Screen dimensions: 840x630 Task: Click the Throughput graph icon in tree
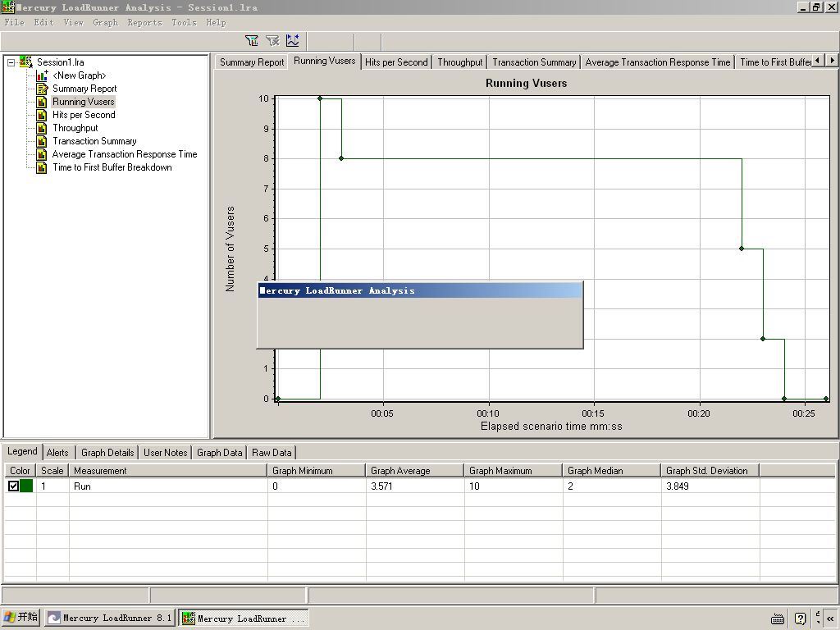click(42, 128)
